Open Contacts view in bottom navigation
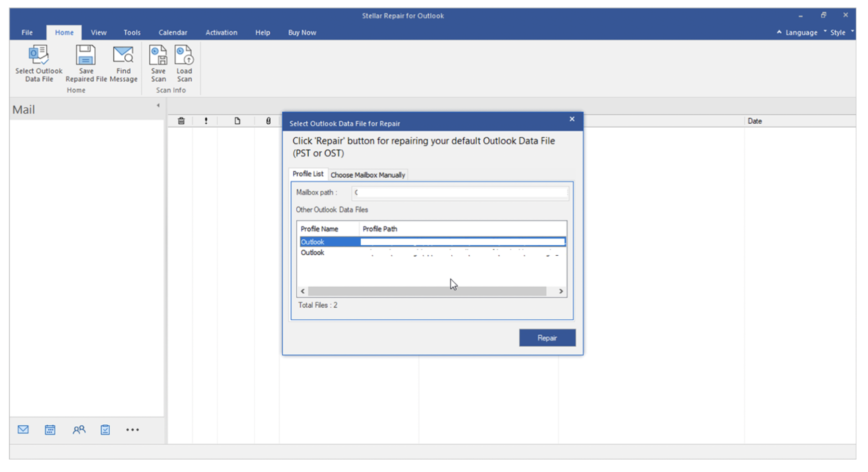868x472 pixels. 79,430
